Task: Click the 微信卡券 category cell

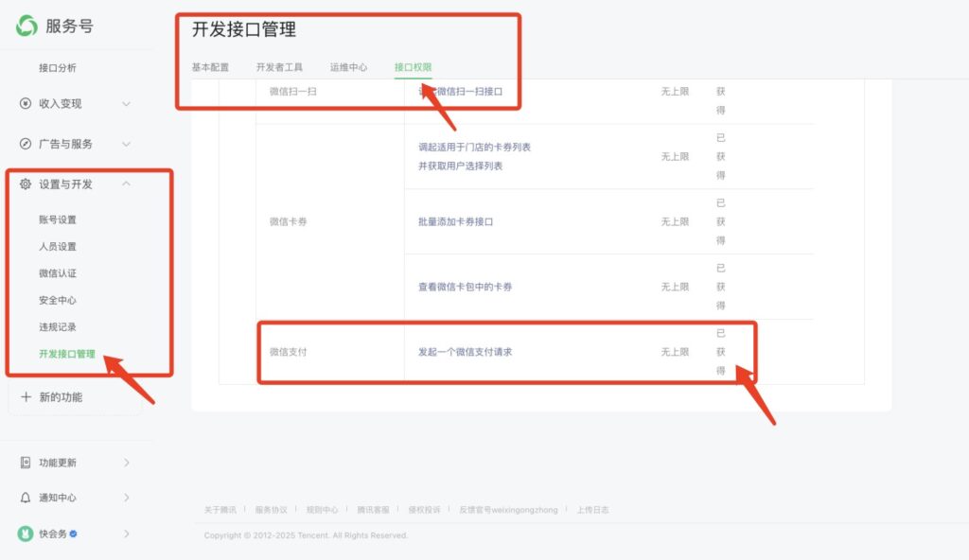Action: coord(288,221)
